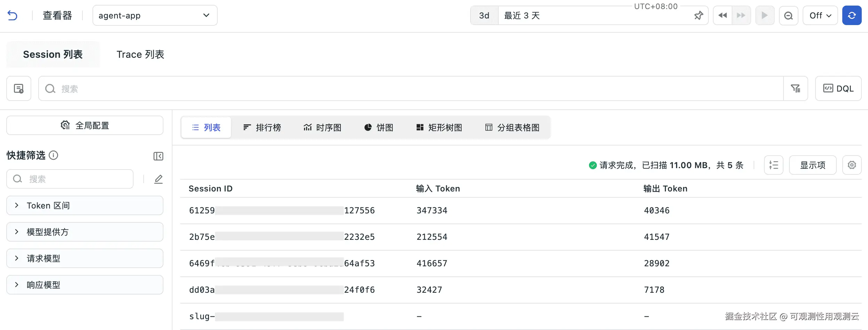Click the info icon beside 快捷筛选
This screenshot has height=330, width=868.
54,155
